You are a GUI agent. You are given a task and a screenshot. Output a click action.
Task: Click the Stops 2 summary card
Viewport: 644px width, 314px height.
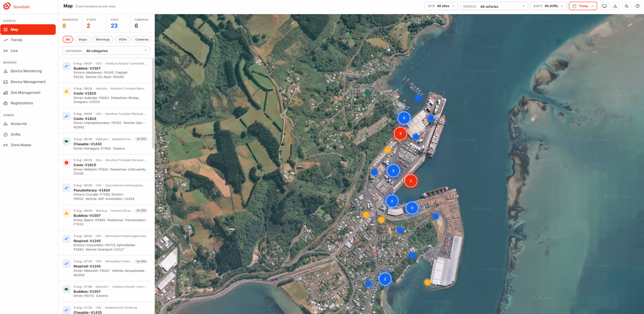point(94,23)
